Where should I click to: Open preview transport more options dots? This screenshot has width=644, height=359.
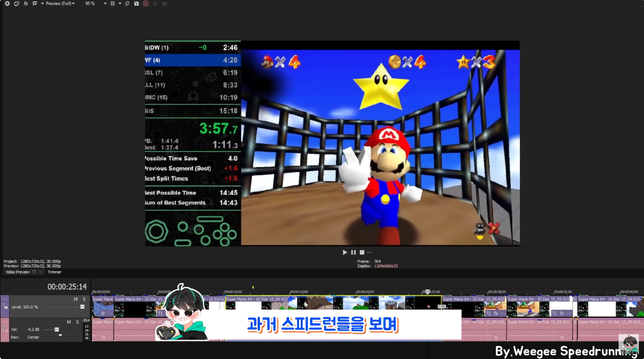(x=369, y=252)
